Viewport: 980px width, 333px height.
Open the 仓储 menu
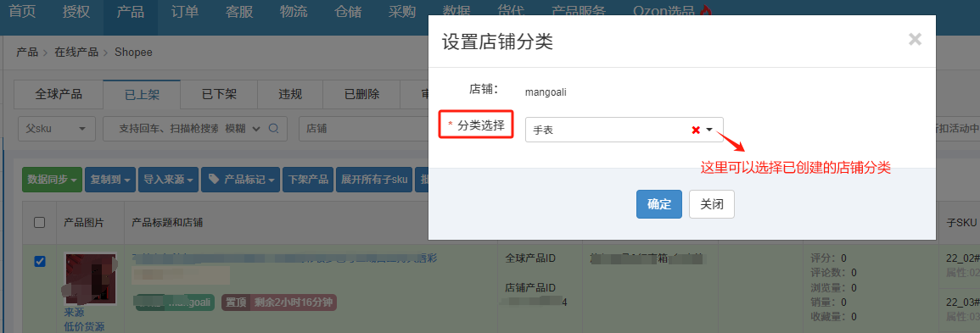pos(348,11)
